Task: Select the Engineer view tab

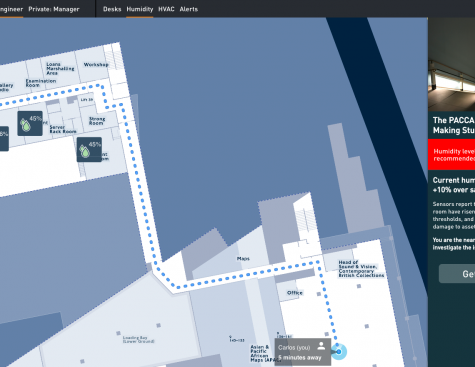Action: click(x=11, y=9)
